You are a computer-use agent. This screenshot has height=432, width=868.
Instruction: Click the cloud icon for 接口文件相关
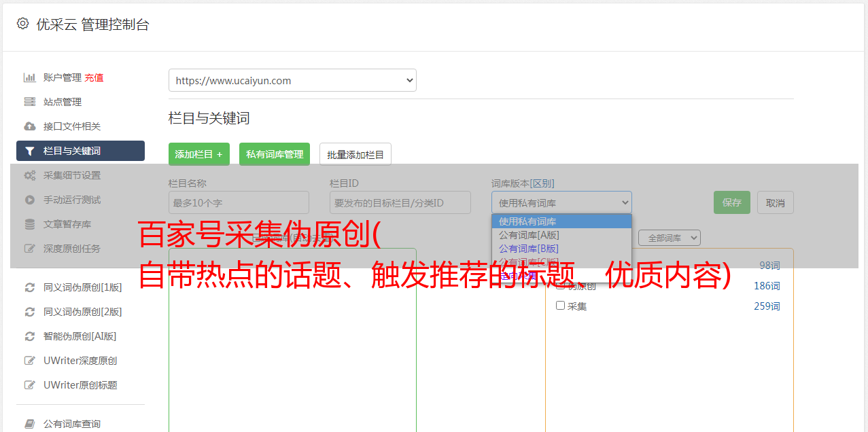click(x=29, y=126)
